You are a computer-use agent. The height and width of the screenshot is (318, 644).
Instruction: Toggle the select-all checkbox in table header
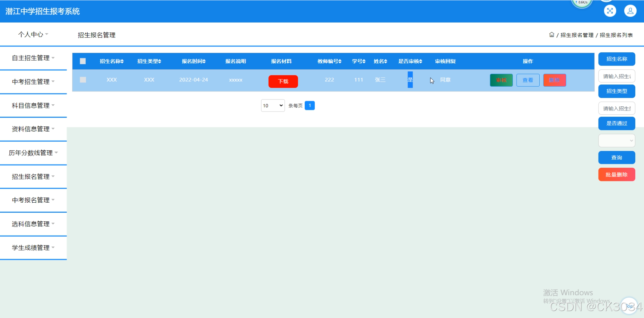(x=83, y=61)
